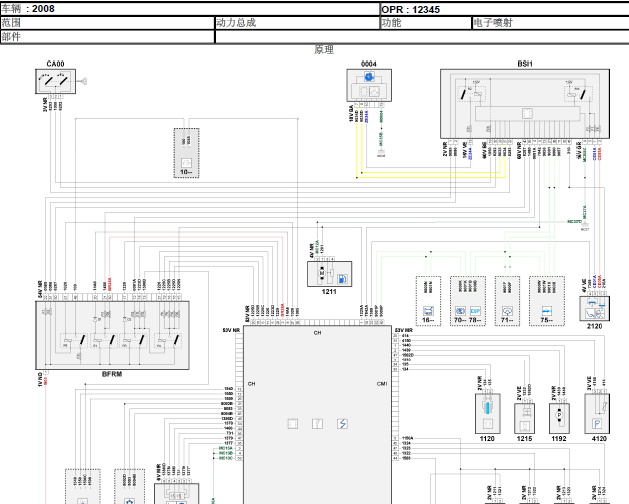The height and width of the screenshot is (504, 629).
Task: Click the middle icon in the CMI box
Action: (317, 424)
